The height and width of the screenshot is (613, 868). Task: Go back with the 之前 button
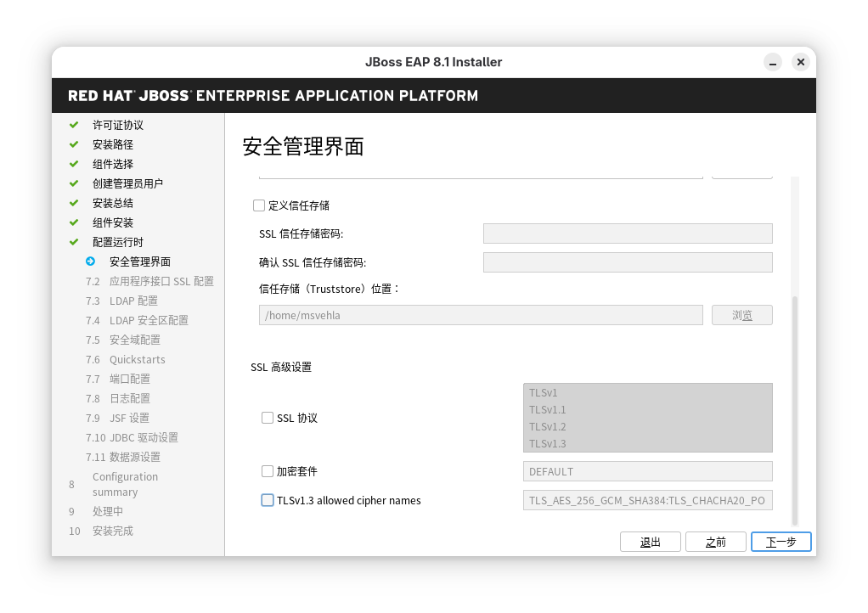tap(716, 543)
